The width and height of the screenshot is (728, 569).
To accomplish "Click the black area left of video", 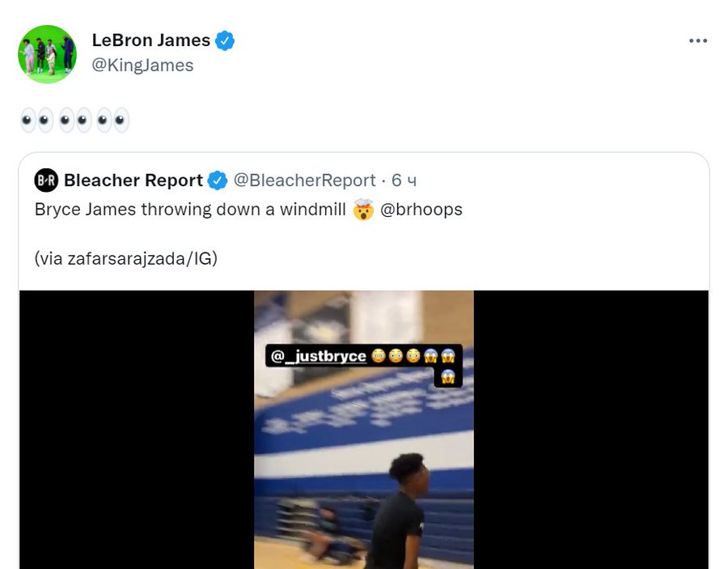I will (137, 430).
